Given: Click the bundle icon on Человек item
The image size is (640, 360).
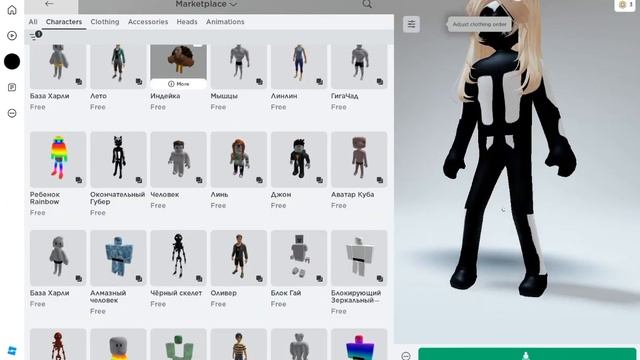Looking at the screenshot, I should coord(199,180).
